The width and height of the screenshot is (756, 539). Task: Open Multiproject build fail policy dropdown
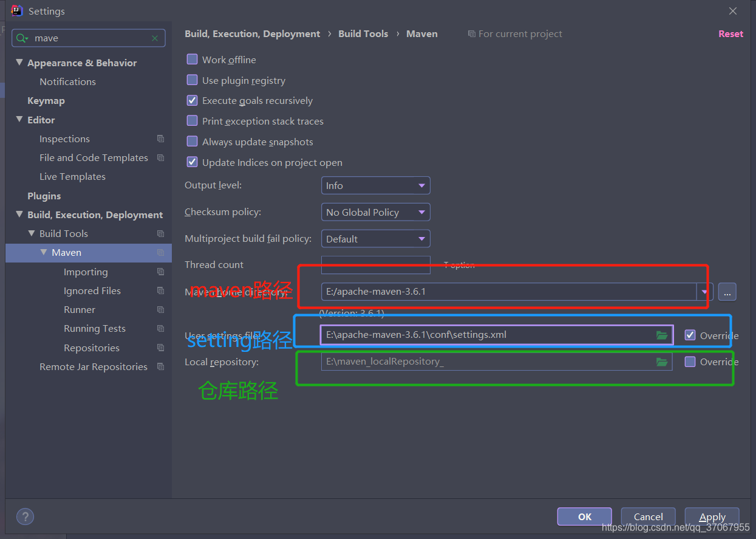pos(375,239)
